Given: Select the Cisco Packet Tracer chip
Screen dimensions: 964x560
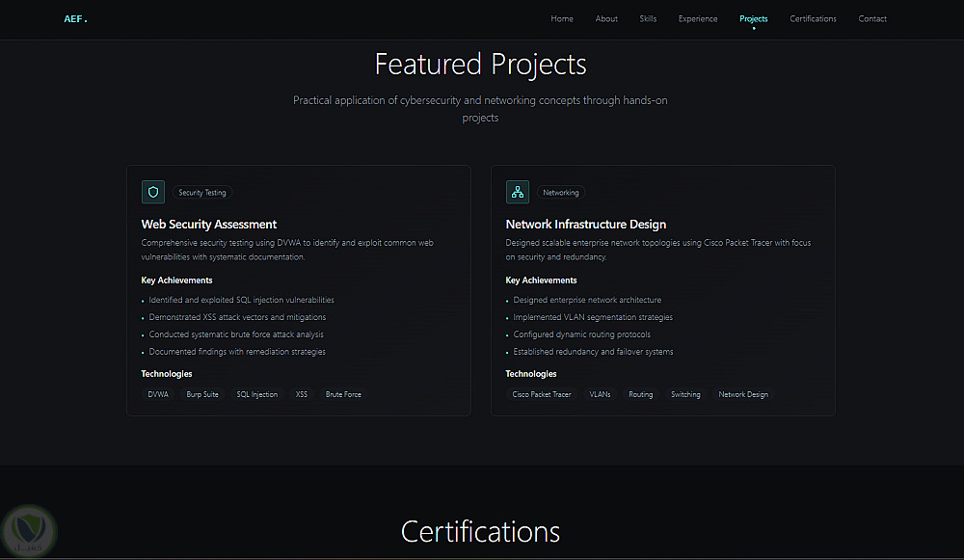Looking at the screenshot, I should point(542,394).
